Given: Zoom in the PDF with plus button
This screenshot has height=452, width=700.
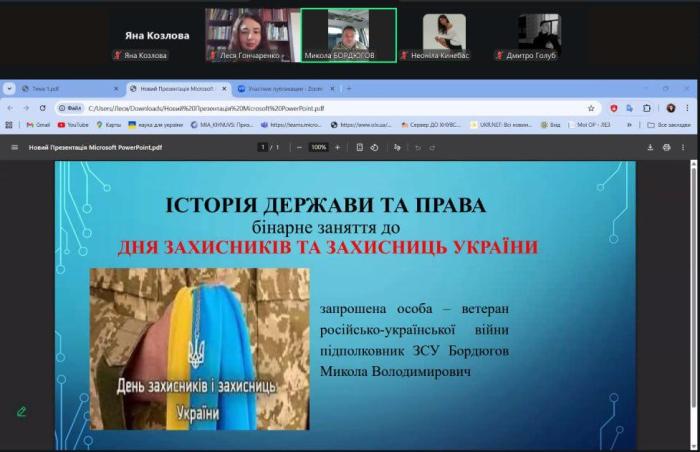Looking at the screenshot, I should (337, 147).
